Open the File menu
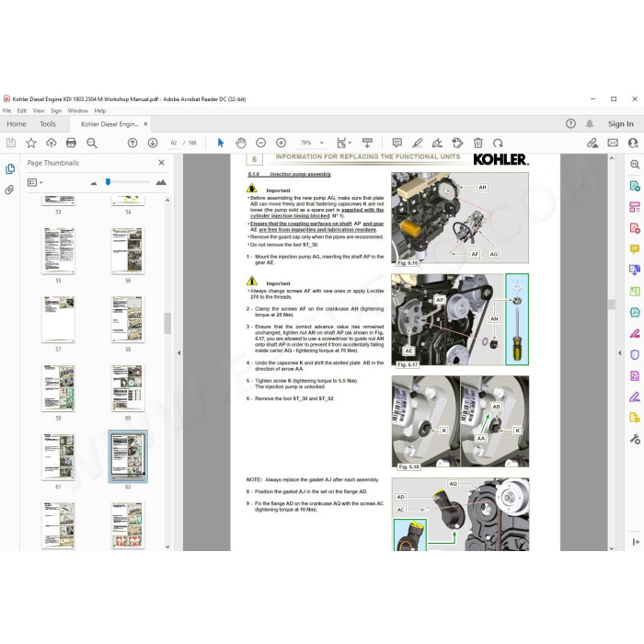Screen dimensions: 644x644 [7, 111]
